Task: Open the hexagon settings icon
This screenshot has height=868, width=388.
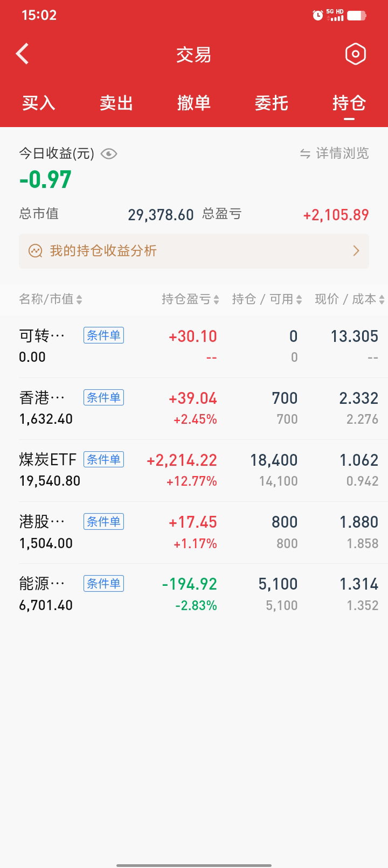Action: [355, 54]
